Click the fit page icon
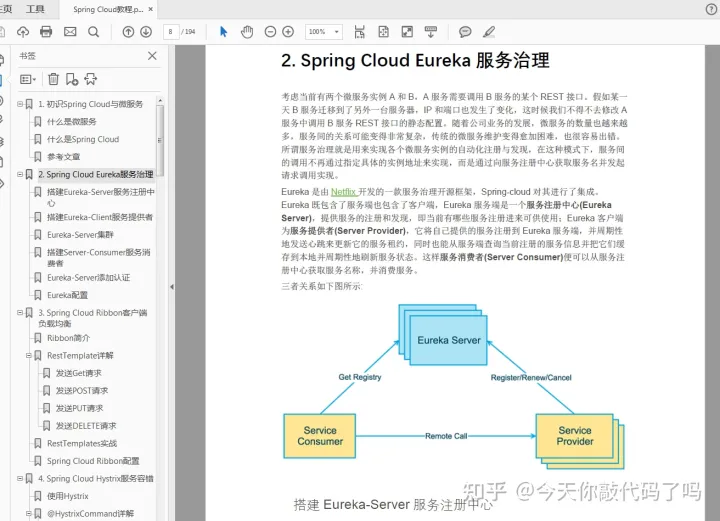Image resolution: width=720 pixels, height=521 pixels. click(x=383, y=32)
